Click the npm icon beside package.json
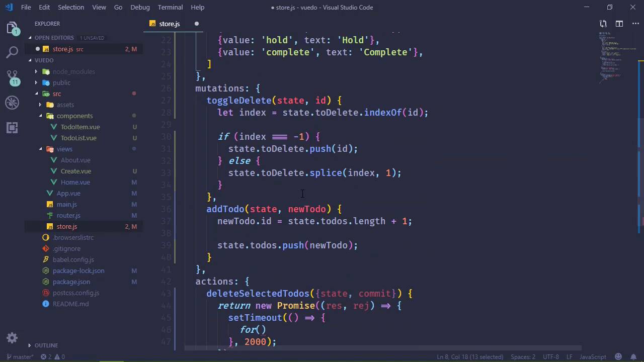644x362 pixels. (46, 282)
